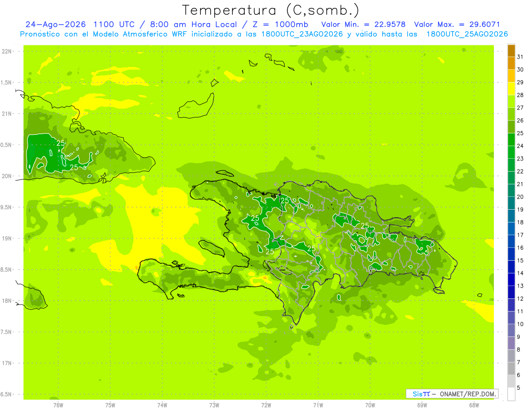
Task: Select the yellow legend swatch between 28 and 29
Action: point(511,89)
